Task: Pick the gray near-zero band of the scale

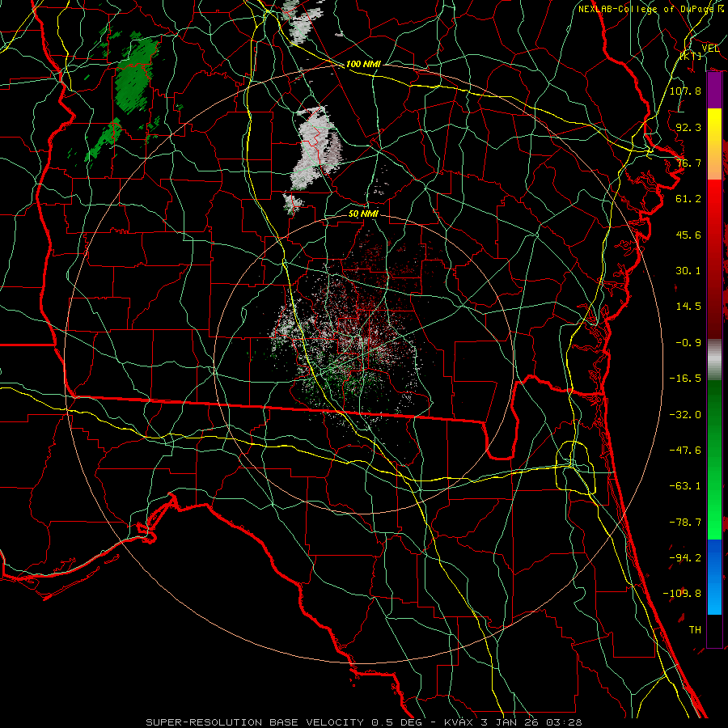Action: 714,359
